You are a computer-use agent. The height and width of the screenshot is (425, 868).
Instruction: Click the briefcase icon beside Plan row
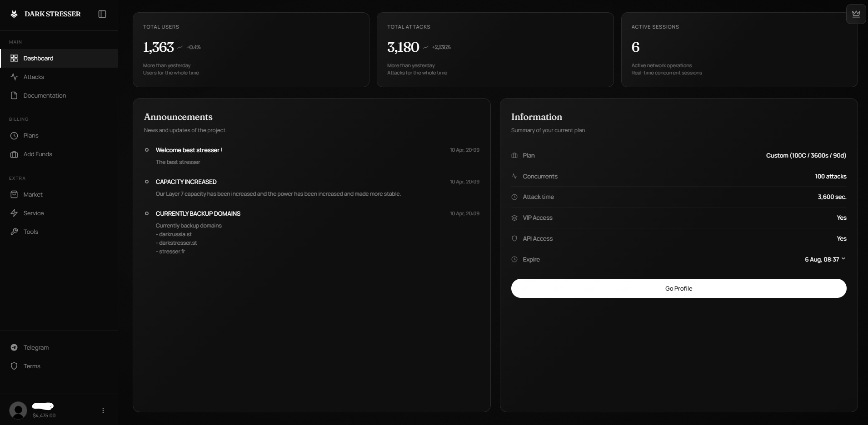(x=514, y=155)
